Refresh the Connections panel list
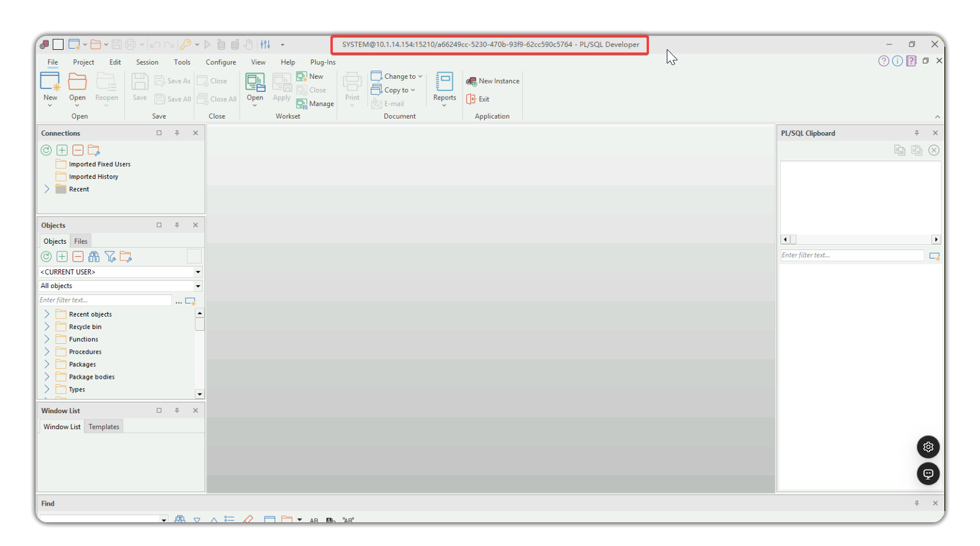 [46, 151]
